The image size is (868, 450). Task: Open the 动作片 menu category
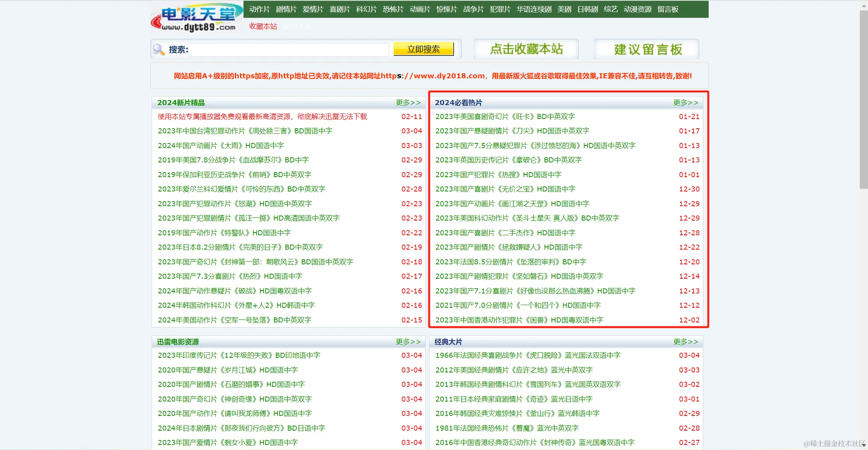pos(259,9)
